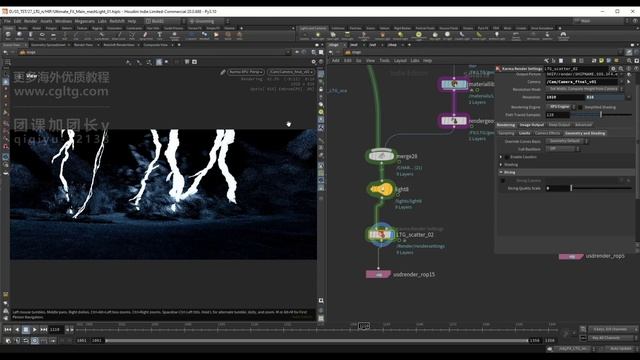Toggle the Dicing Camera checkbox
This screenshot has height=360, width=640.
pos(503,180)
